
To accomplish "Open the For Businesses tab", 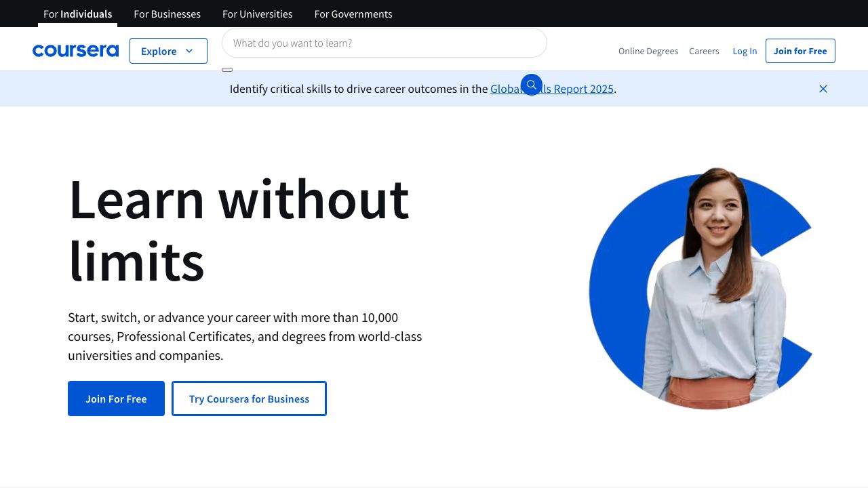I will click(x=167, y=14).
